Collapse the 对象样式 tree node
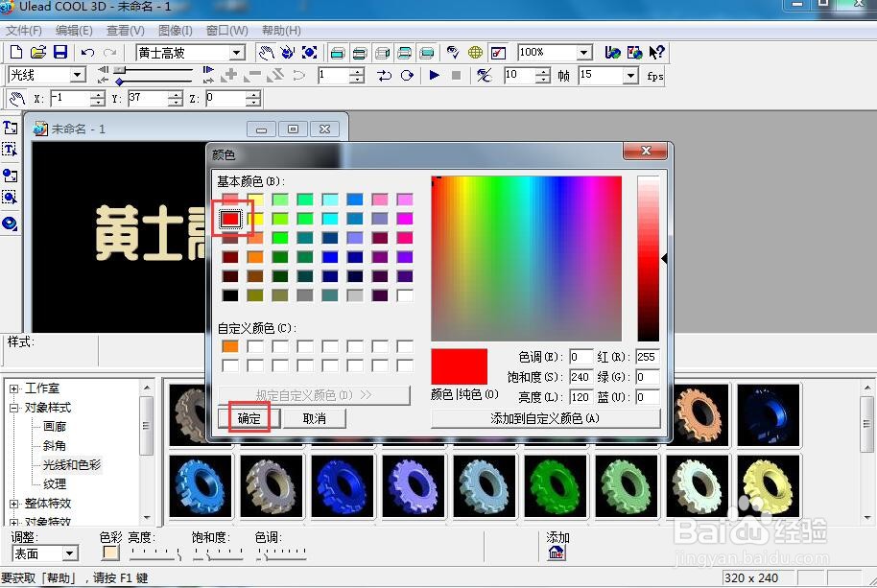Image resolution: width=877 pixels, height=588 pixels. [x=14, y=408]
